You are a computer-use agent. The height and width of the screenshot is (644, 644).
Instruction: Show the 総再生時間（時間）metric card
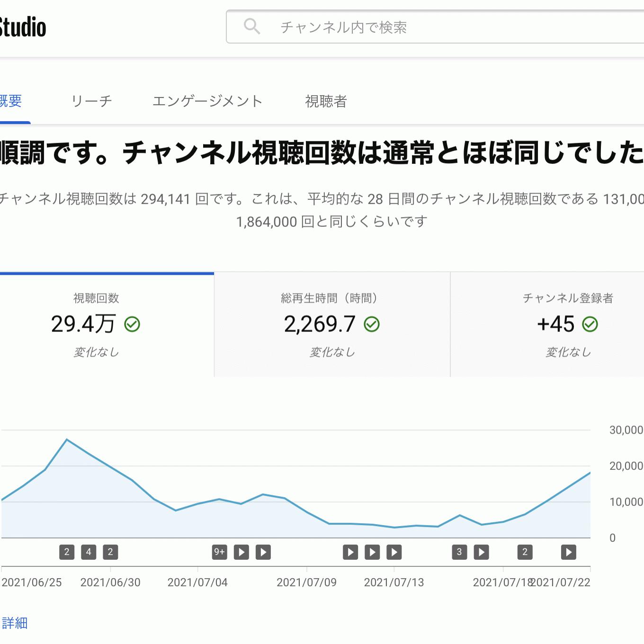[332, 325]
